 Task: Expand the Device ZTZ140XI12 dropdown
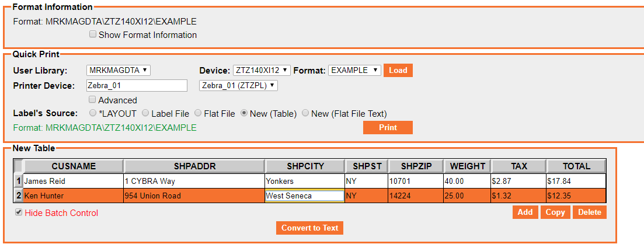pos(262,70)
